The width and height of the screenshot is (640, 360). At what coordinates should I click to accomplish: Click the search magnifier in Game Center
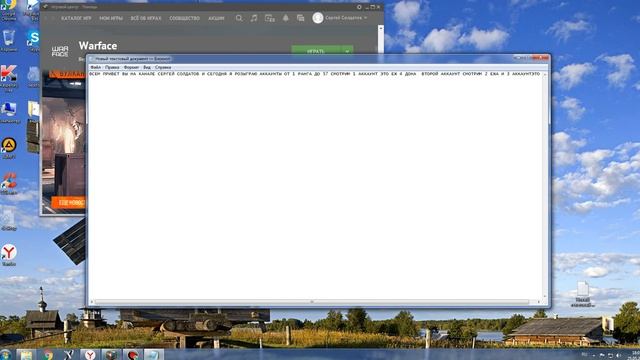click(239, 18)
